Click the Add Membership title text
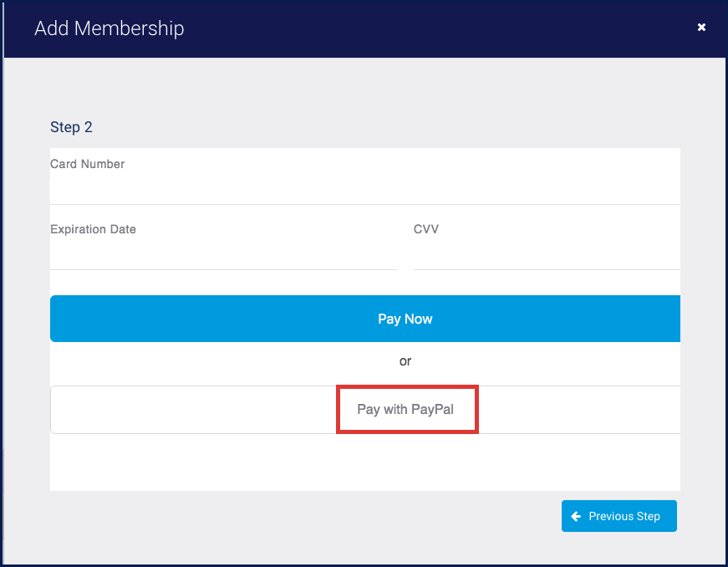The width and height of the screenshot is (728, 567). tap(109, 28)
